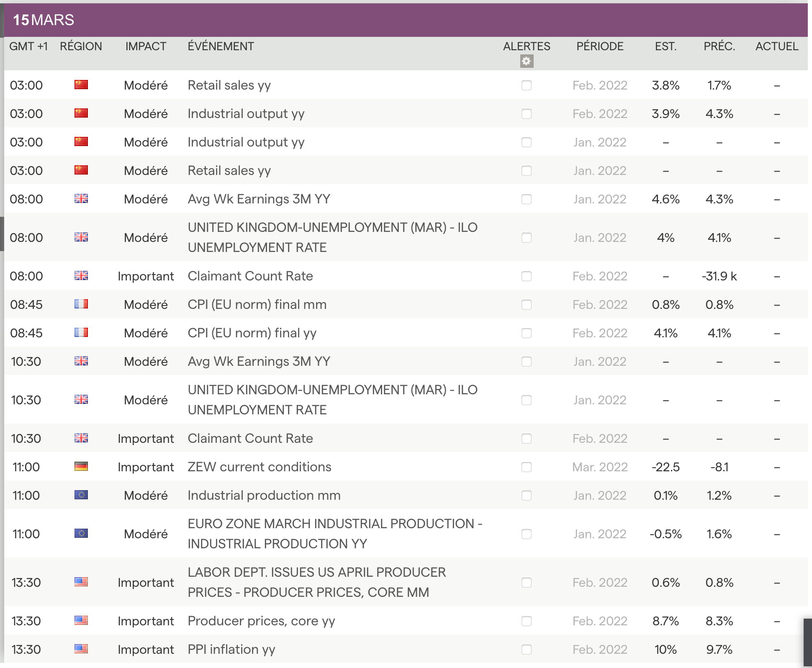
Task: Open the alerts settings gear icon
Action: point(526,62)
